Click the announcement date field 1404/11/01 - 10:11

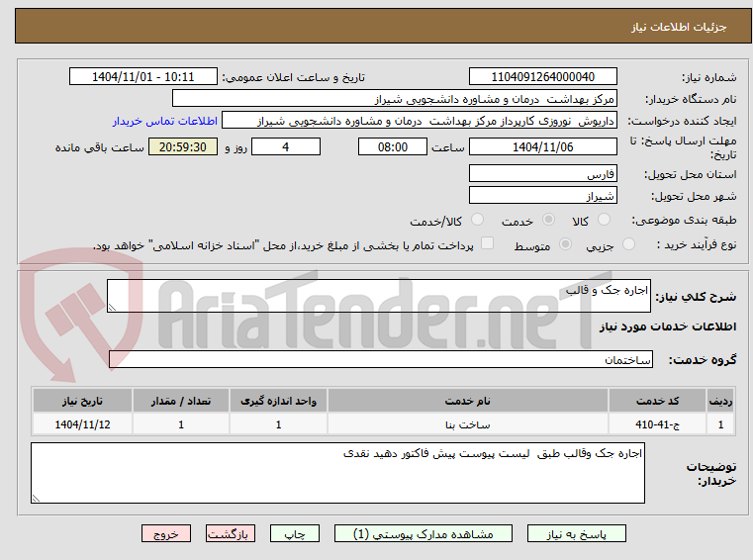[x=143, y=76]
